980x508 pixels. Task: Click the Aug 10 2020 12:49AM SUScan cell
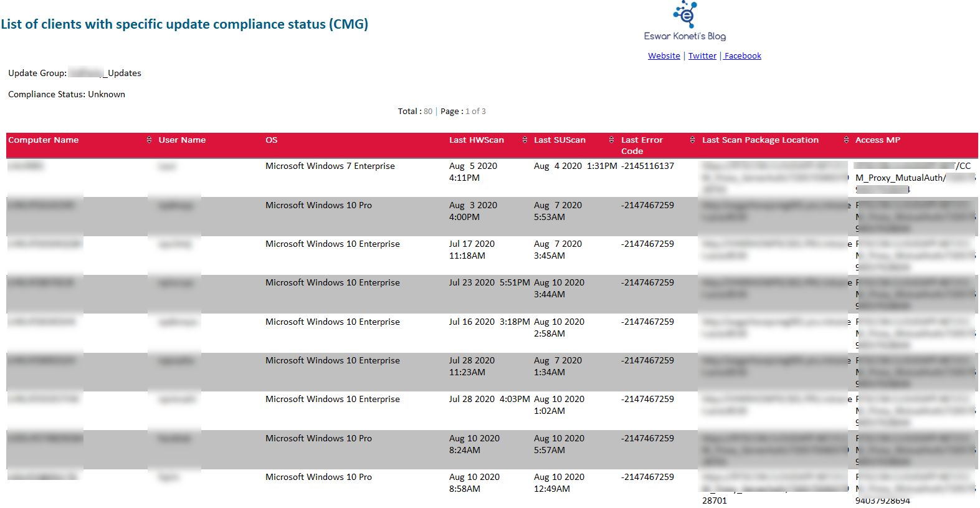pyautogui.click(x=559, y=483)
